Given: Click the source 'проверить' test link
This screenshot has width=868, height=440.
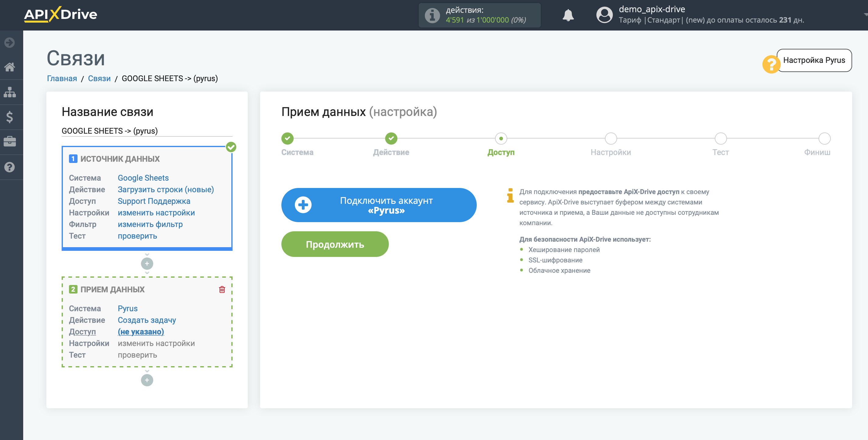Looking at the screenshot, I should point(137,236).
